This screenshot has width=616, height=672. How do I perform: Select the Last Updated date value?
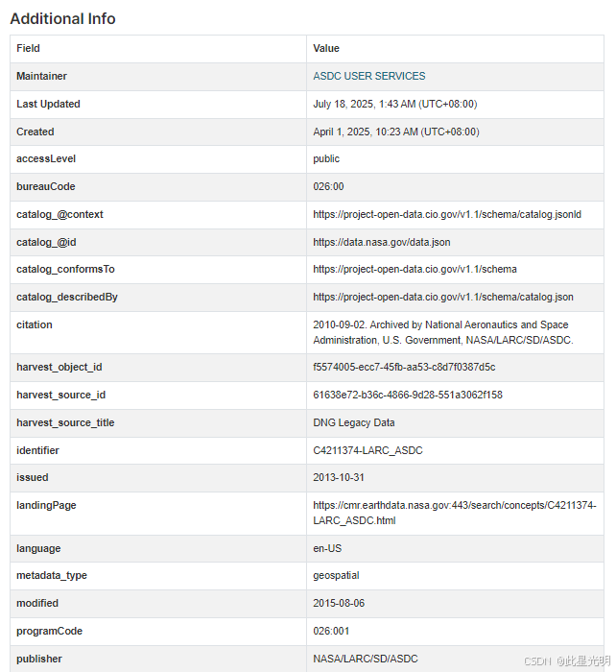[x=394, y=104]
